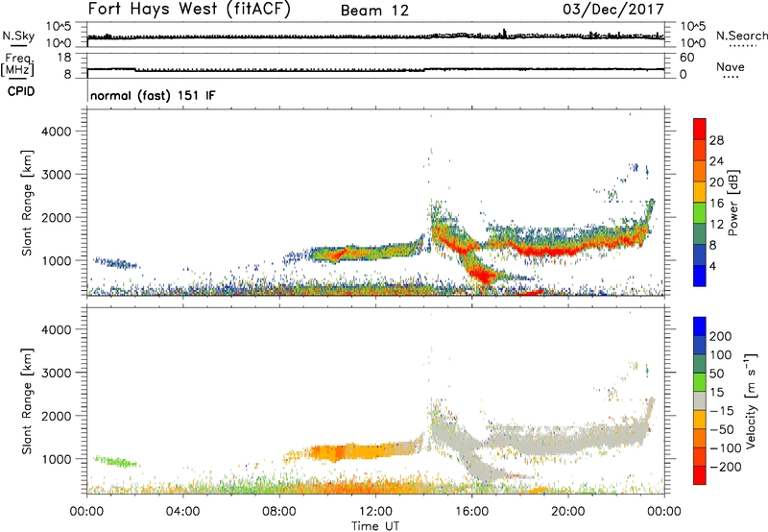Click the 'Power [dB]' colorbar title
The width and height of the screenshot is (768, 532).
[733, 203]
